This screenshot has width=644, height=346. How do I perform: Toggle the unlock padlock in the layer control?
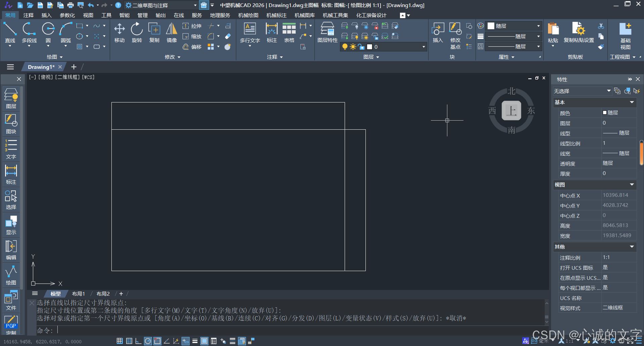pyautogui.click(x=361, y=47)
